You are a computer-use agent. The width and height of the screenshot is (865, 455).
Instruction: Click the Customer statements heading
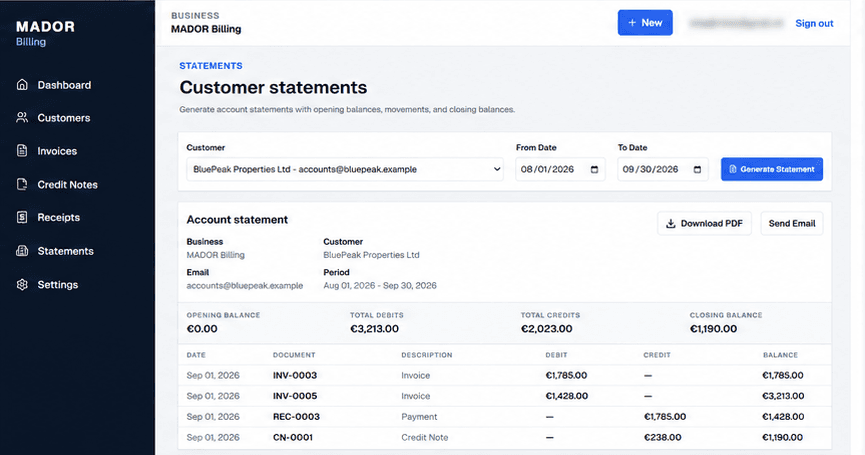pos(273,87)
